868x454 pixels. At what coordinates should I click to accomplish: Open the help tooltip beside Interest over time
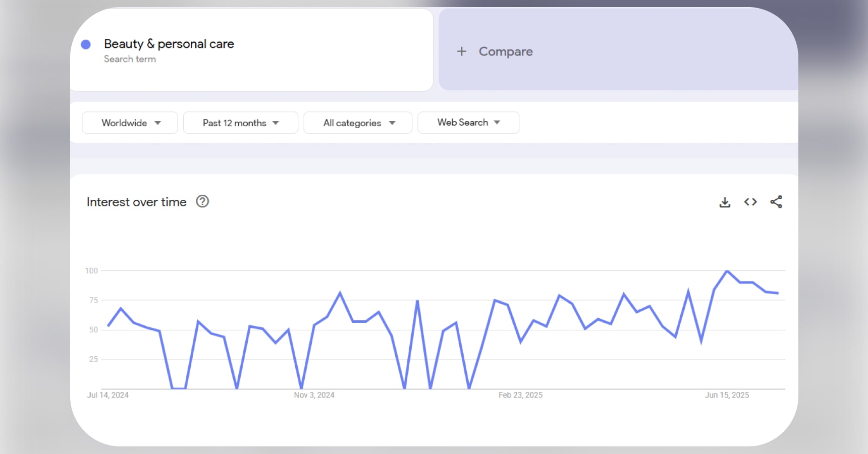(202, 201)
